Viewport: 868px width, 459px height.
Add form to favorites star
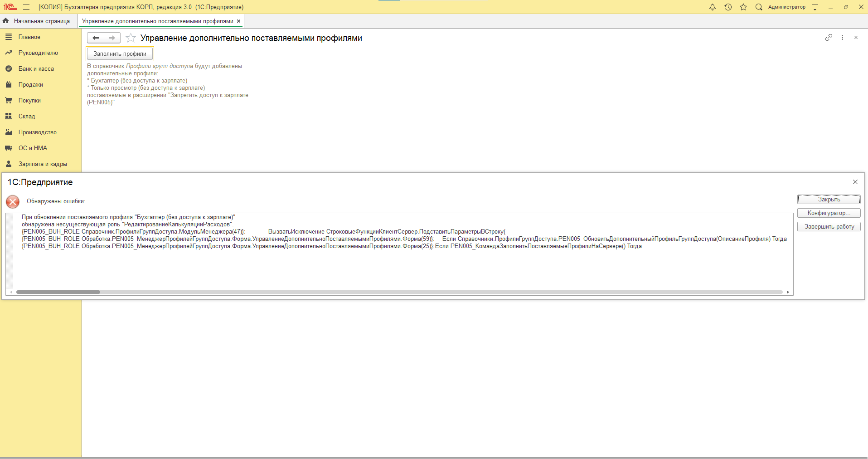click(x=131, y=38)
